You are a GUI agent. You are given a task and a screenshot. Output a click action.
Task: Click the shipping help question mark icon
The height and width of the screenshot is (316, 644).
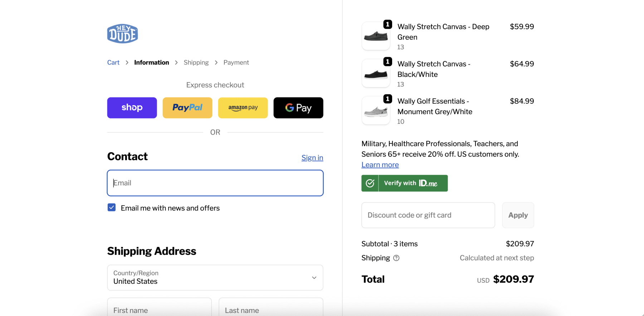click(x=396, y=258)
